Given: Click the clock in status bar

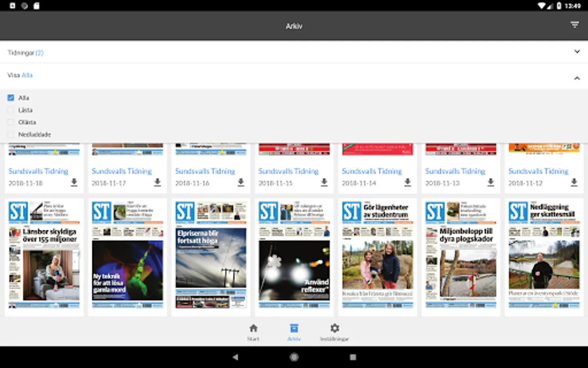Looking at the screenshot, I should pyautogui.click(x=572, y=6).
